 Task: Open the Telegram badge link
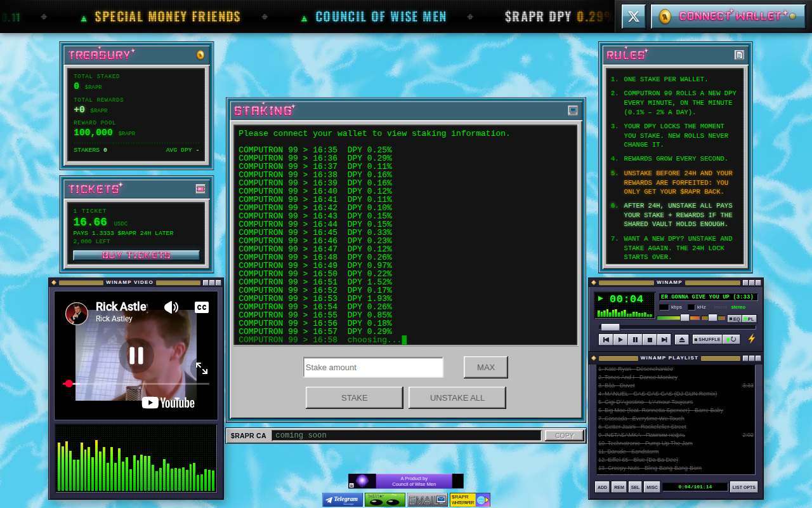coord(343,500)
